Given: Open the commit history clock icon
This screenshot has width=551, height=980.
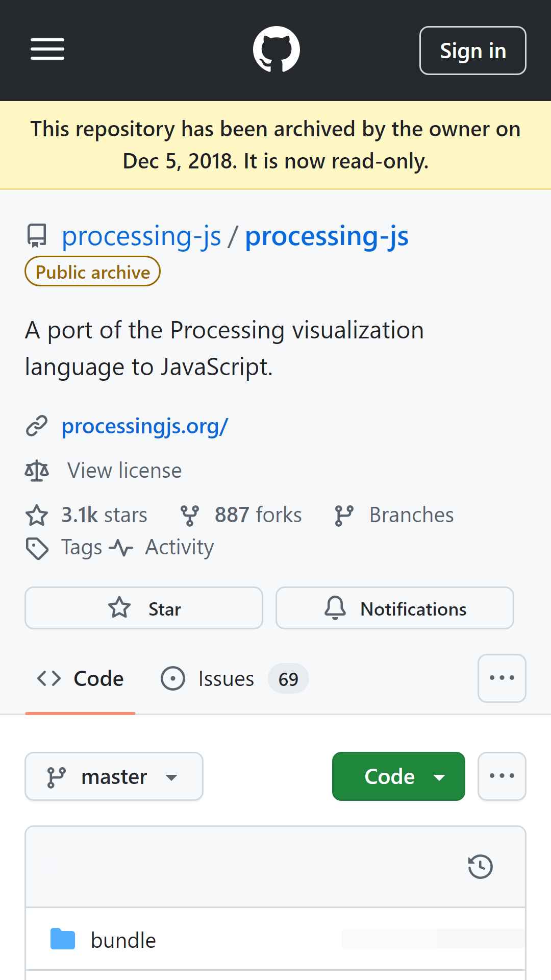Looking at the screenshot, I should 480,867.
